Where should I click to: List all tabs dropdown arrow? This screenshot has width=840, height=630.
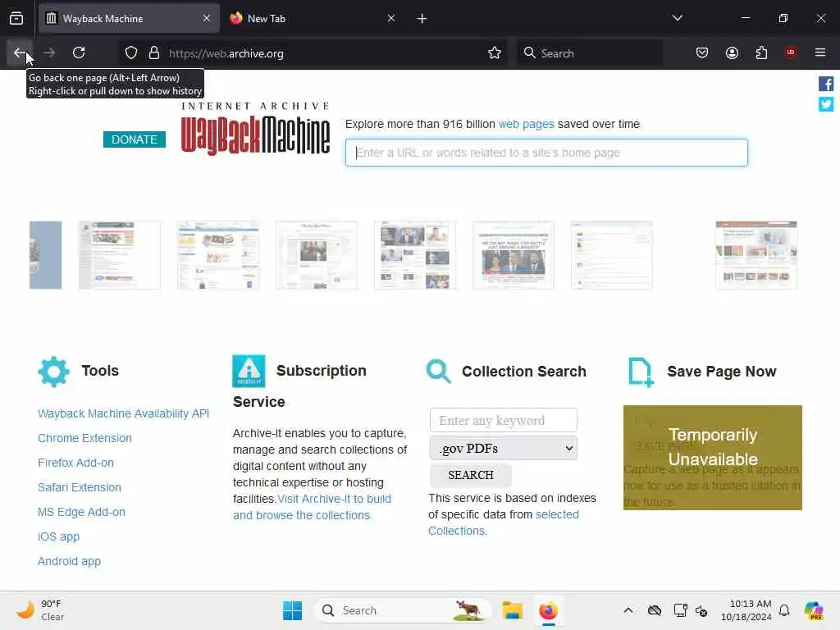(x=677, y=18)
